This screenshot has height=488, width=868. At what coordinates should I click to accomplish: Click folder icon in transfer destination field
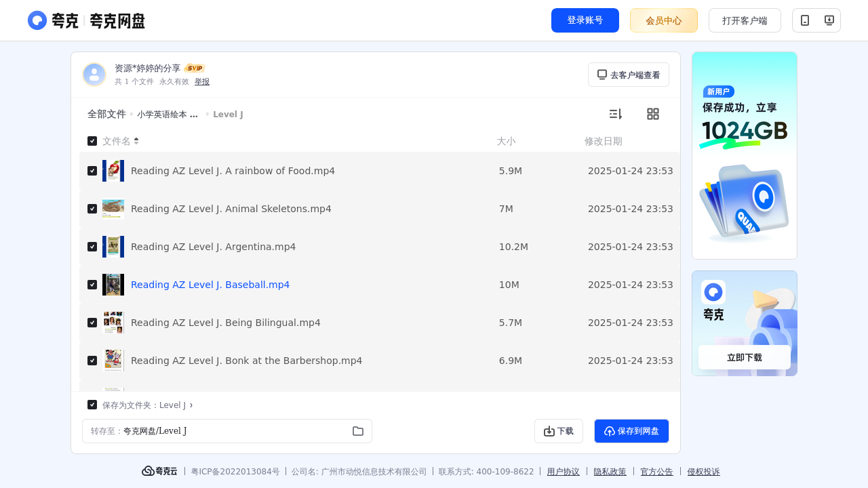click(358, 431)
